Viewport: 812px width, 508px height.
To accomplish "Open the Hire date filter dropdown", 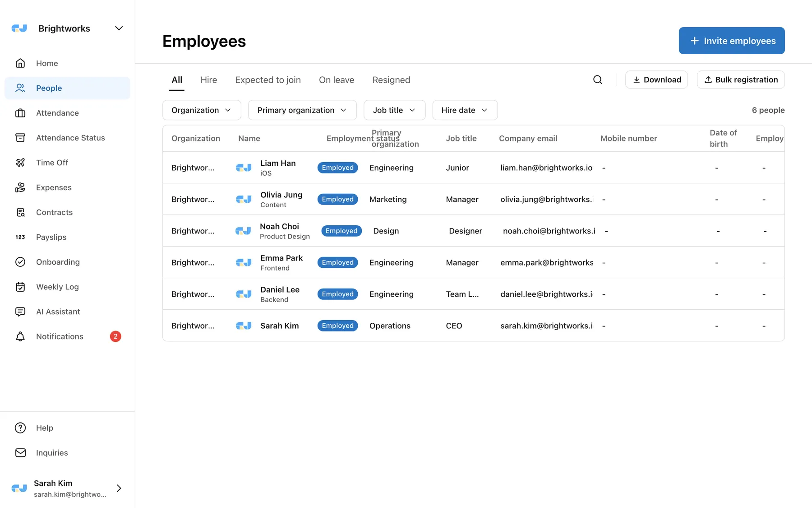I will point(465,110).
